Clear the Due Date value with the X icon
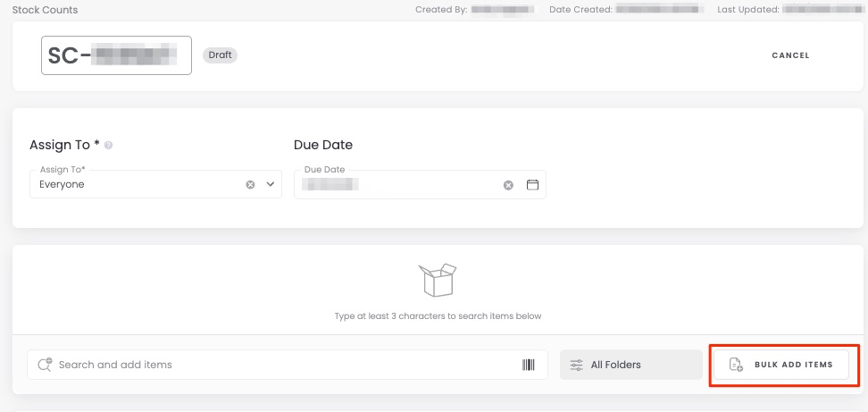The height and width of the screenshot is (412, 868). coord(508,185)
